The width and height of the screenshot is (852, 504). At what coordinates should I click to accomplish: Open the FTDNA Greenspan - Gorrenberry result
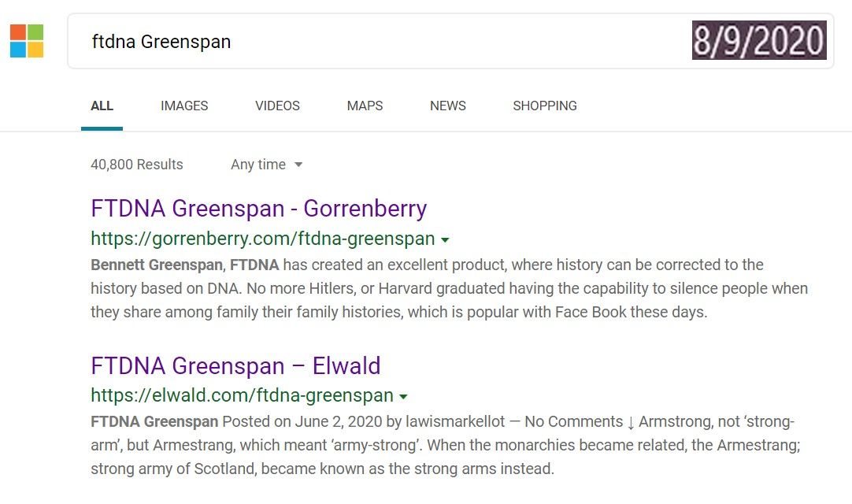point(259,209)
